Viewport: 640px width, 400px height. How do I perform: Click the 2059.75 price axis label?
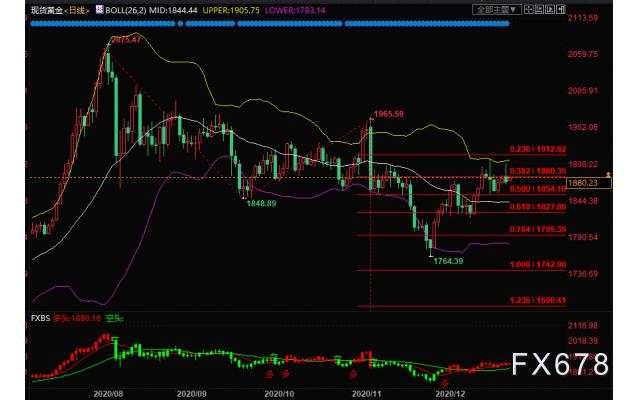(583, 54)
